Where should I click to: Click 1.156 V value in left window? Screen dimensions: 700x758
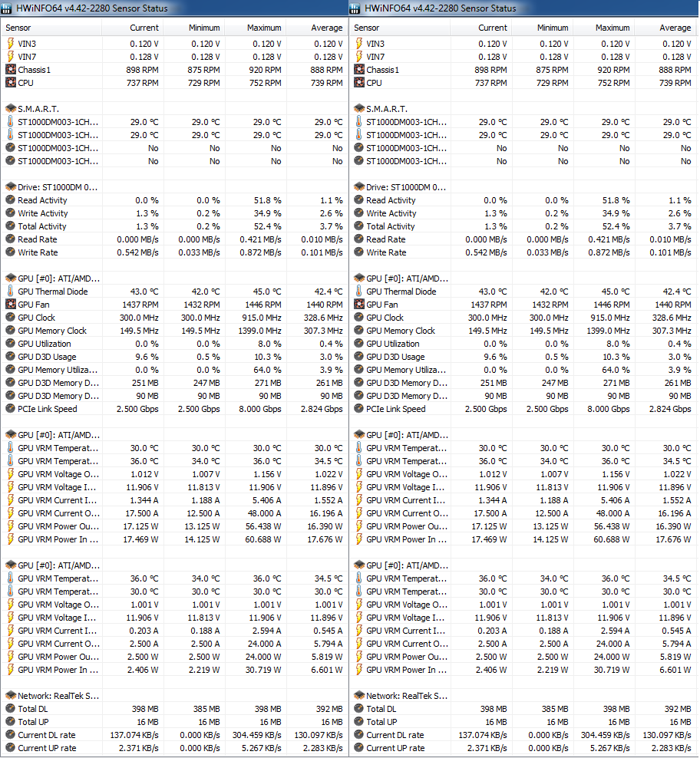point(267,474)
